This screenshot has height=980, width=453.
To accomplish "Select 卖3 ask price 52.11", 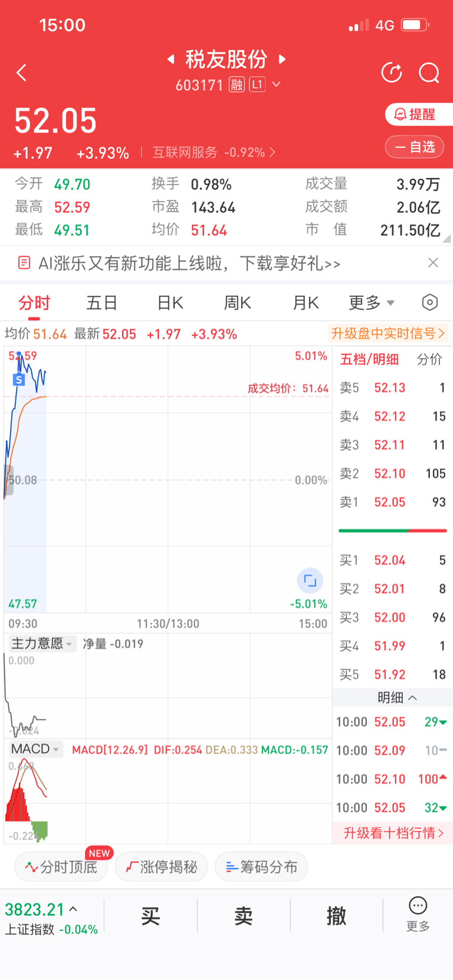I will pos(390,445).
